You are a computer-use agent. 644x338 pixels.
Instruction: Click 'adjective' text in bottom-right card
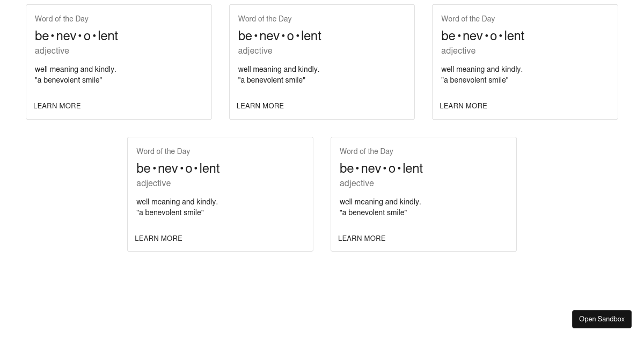357,183
